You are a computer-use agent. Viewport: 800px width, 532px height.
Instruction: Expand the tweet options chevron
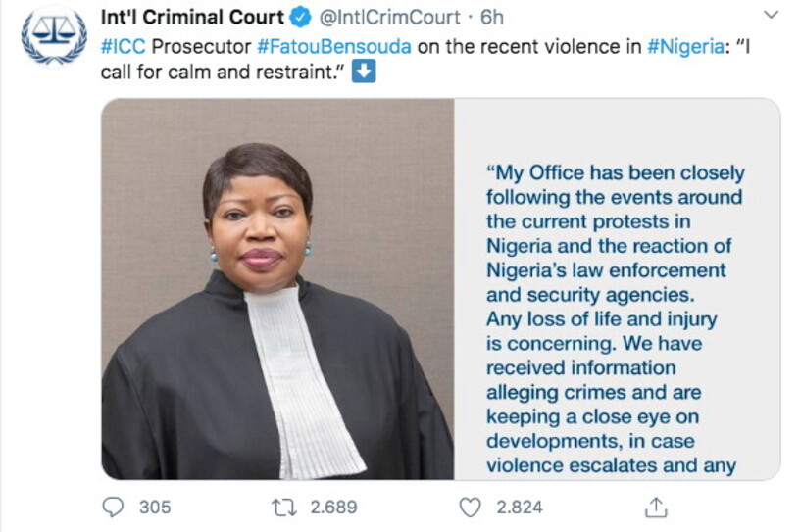click(x=771, y=16)
